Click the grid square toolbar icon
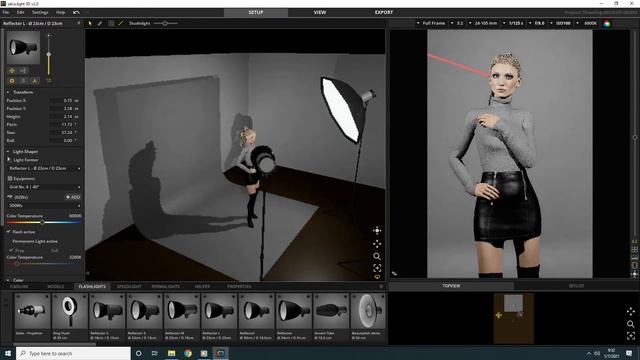The width and height of the screenshot is (640, 360). point(111,23)
